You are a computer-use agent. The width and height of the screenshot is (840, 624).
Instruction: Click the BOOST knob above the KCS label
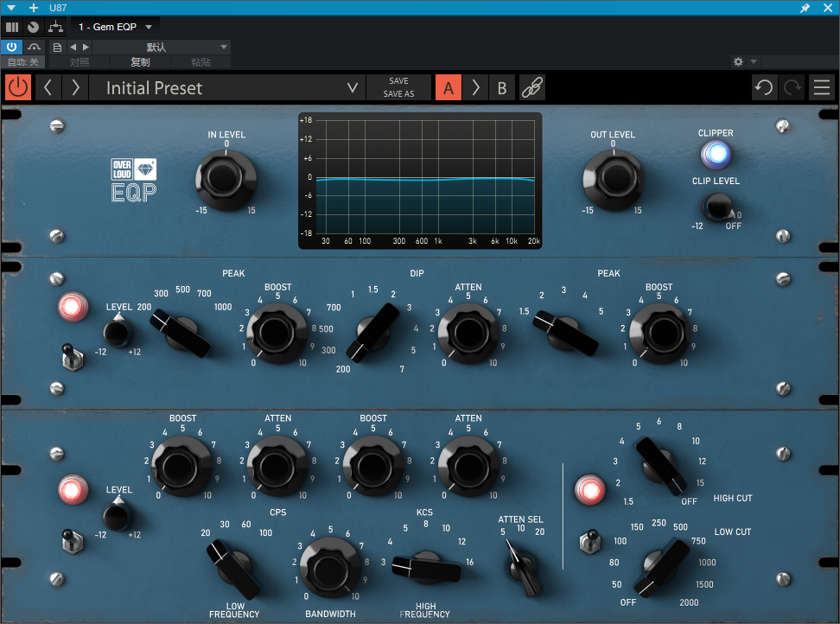coord(372,466)
